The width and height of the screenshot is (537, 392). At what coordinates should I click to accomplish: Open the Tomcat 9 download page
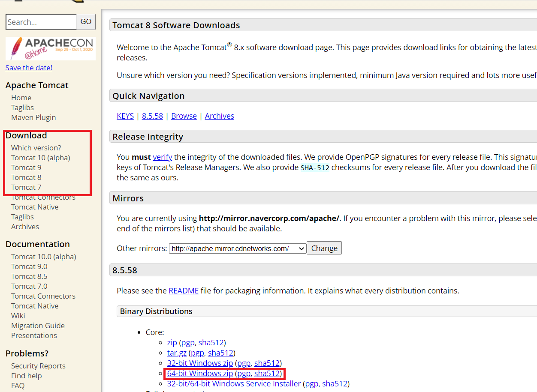(x=26, y=168)
